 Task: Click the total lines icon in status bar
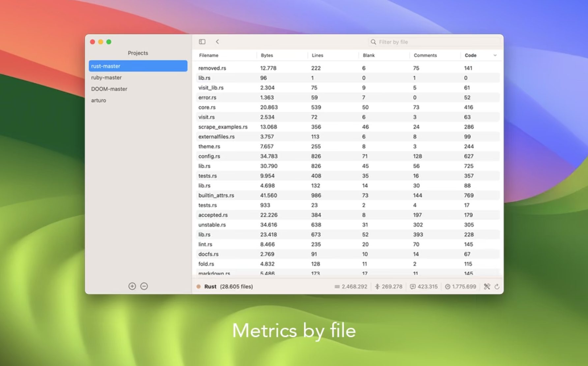coord(337,287)
